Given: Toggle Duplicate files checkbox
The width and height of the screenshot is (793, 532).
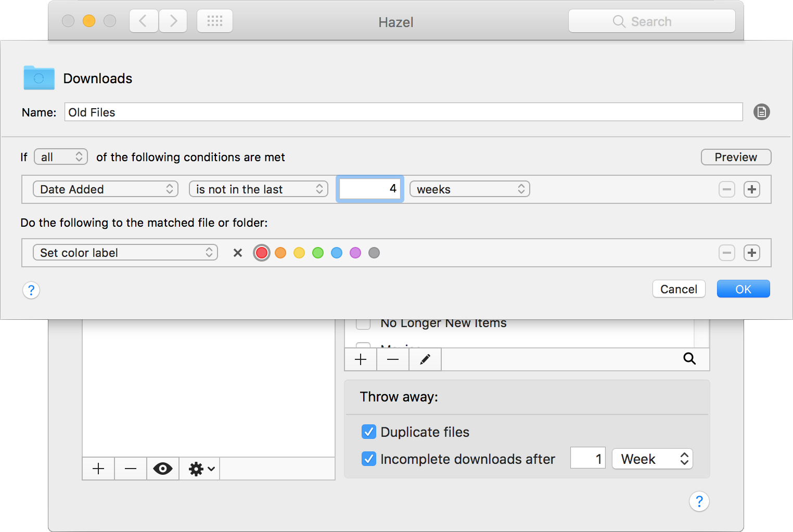Looking at the screenshot, I should [369, 432].
